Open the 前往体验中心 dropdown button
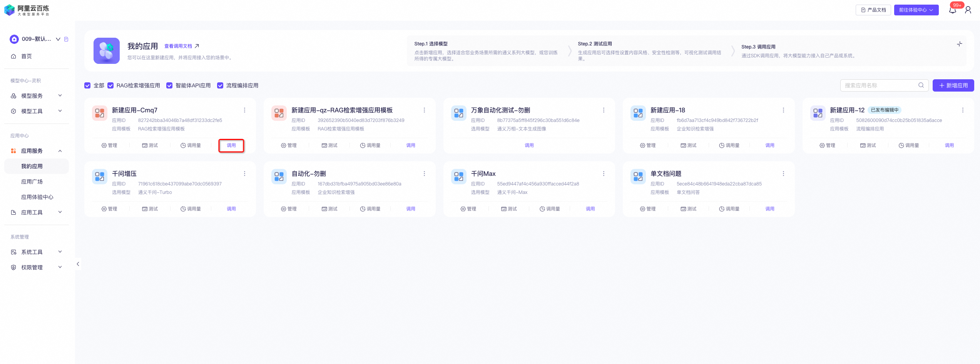This screenshot has height=364, width=980. (916, 10)
